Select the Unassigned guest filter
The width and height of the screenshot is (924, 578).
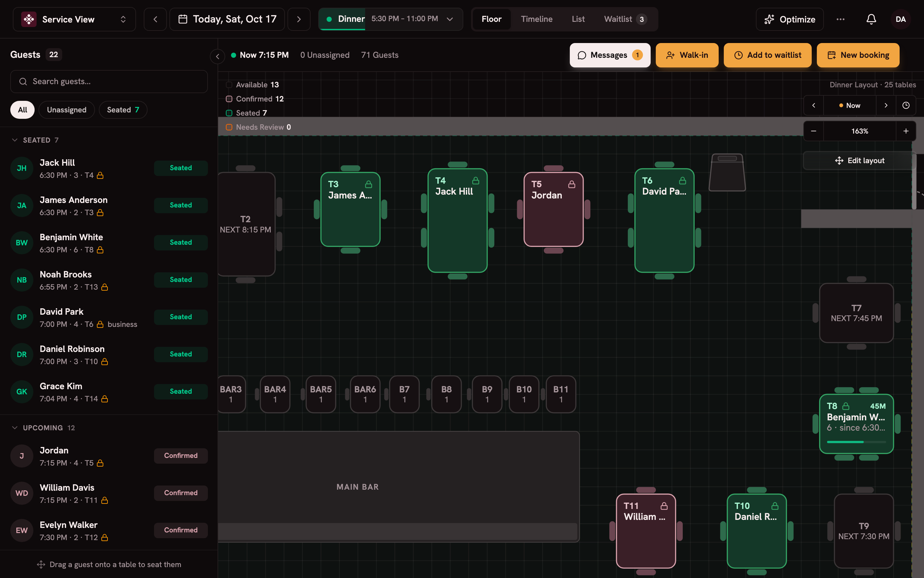point(66,110)
